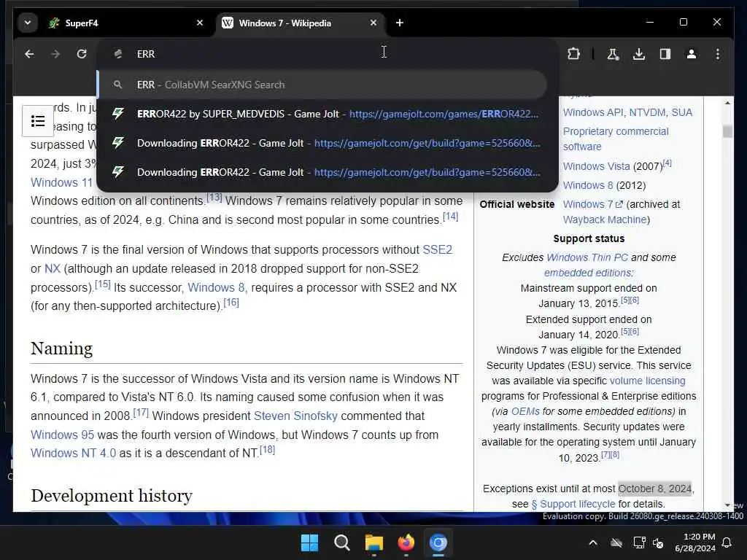The height and width of the screenshot is (560, 747).
Task: Launch Firefox from the taskbar
Action: [406, 542]
